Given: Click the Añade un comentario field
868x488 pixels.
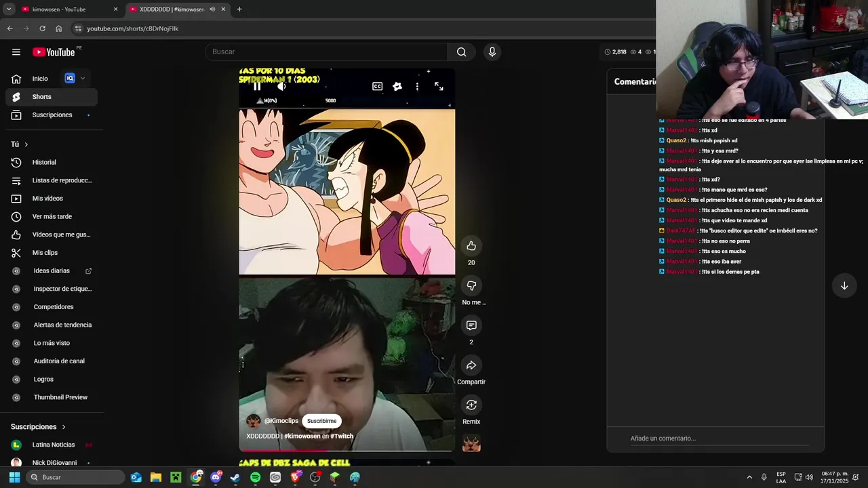Looking at the screenshot, I should coord(719,439).
